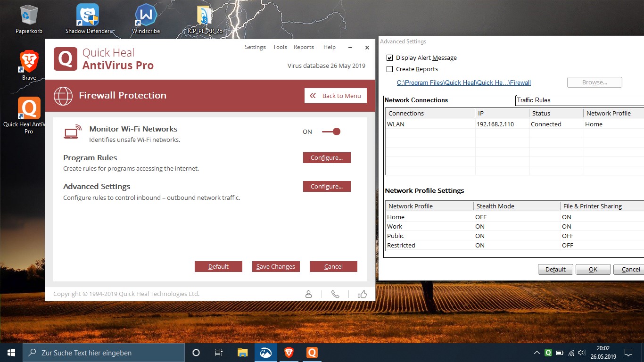Image resolution: width=644 pixels, height=362 pixels.
Task: Switch to Brave browser on the taskbar
Action: (x=289, y=353)
